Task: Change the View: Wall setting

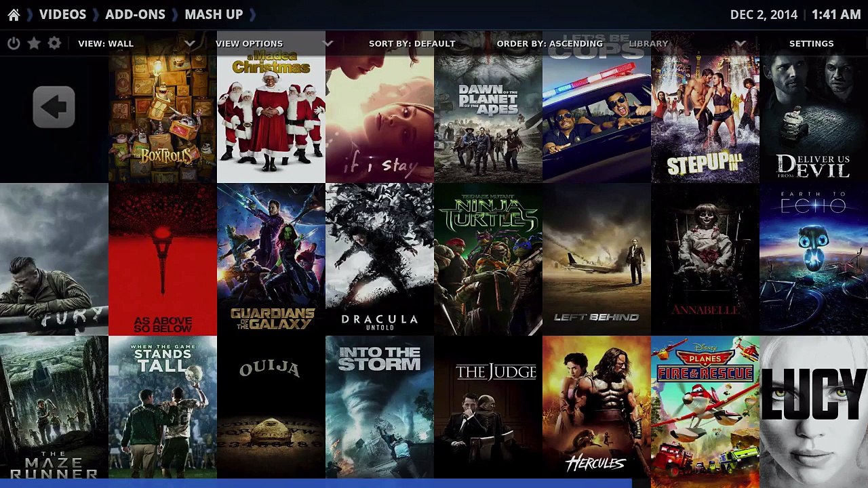Action: click(x=106, y=43)
